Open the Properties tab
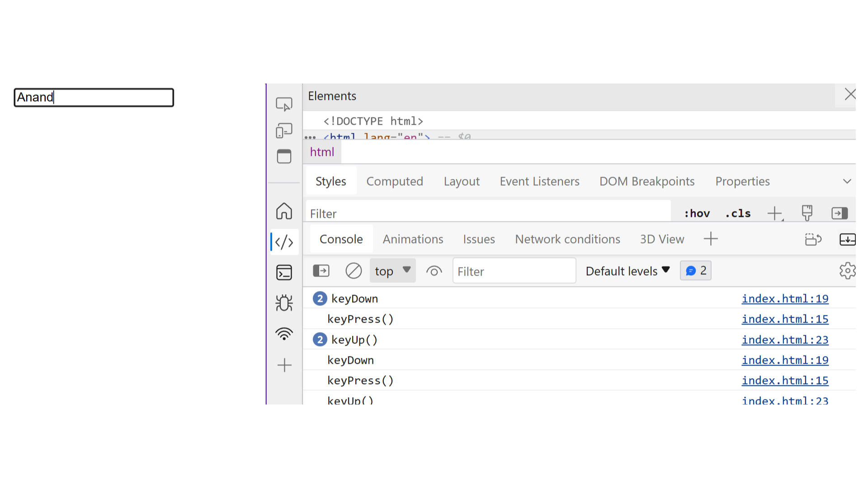 pos(742,181)
